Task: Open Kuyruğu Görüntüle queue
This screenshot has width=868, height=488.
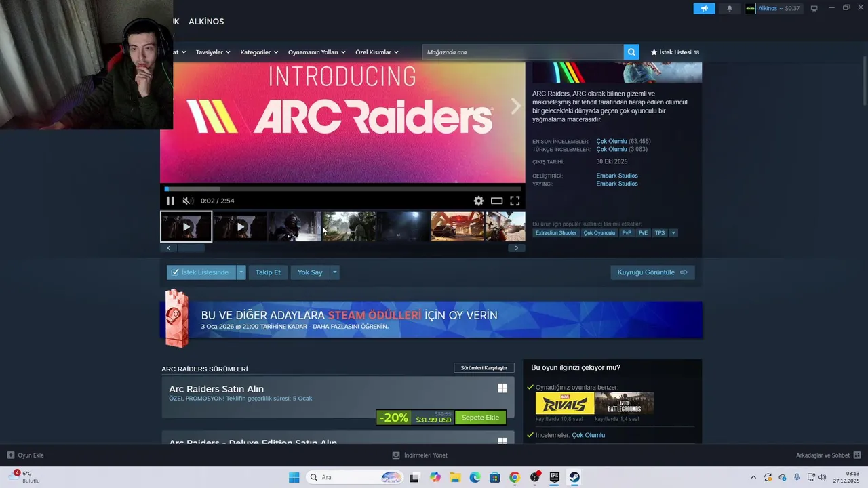Action: [x=652, y=272]
